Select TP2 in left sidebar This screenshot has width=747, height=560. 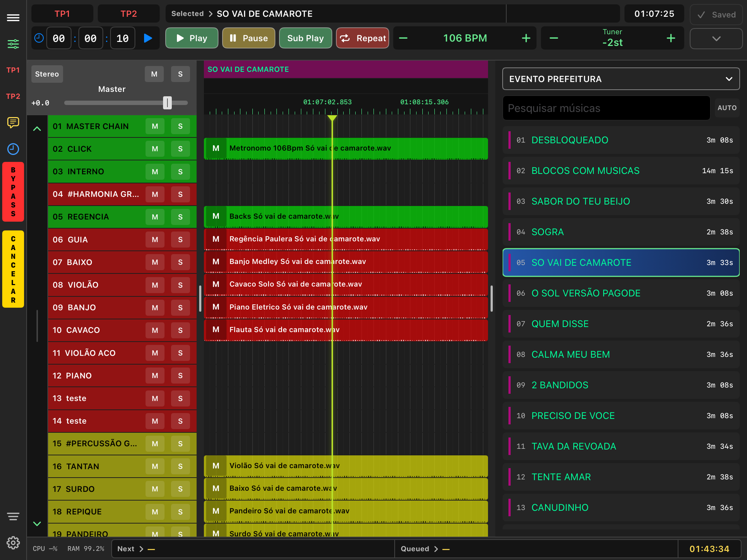pos(13,96)
